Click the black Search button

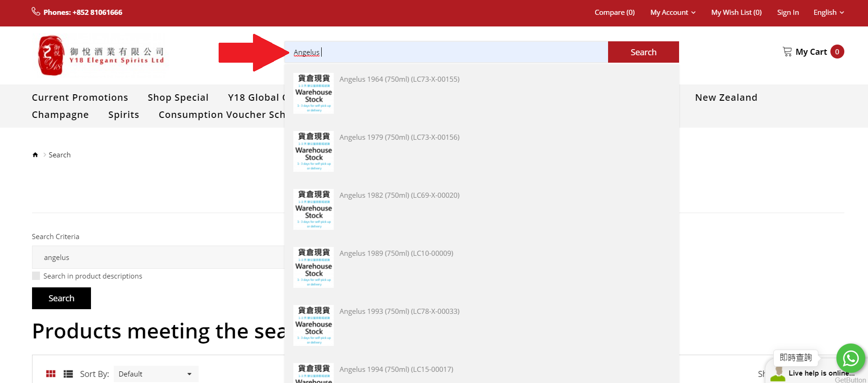[61, 298]
